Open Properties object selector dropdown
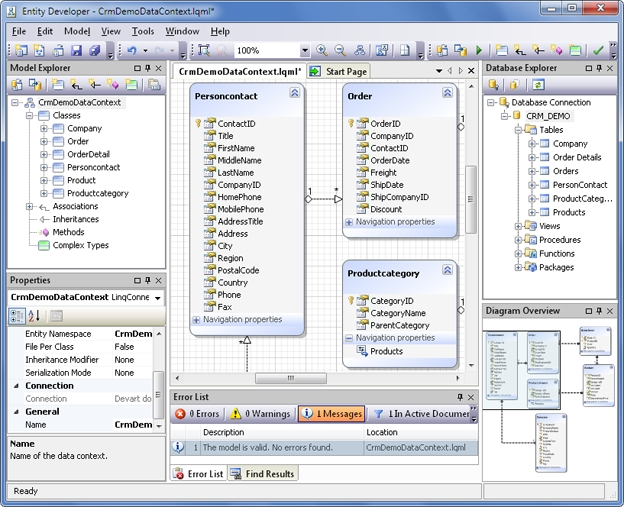 [x=158, y=298]
